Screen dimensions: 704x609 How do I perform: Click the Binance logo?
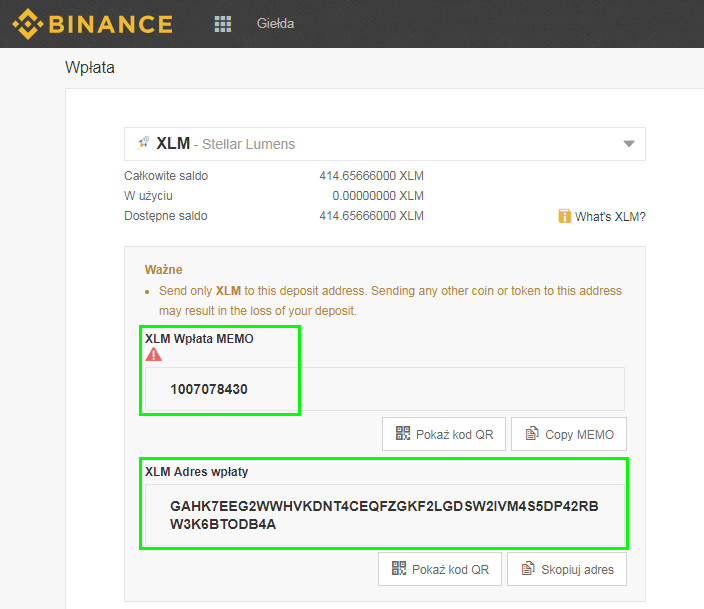click(x=92, y=24)
